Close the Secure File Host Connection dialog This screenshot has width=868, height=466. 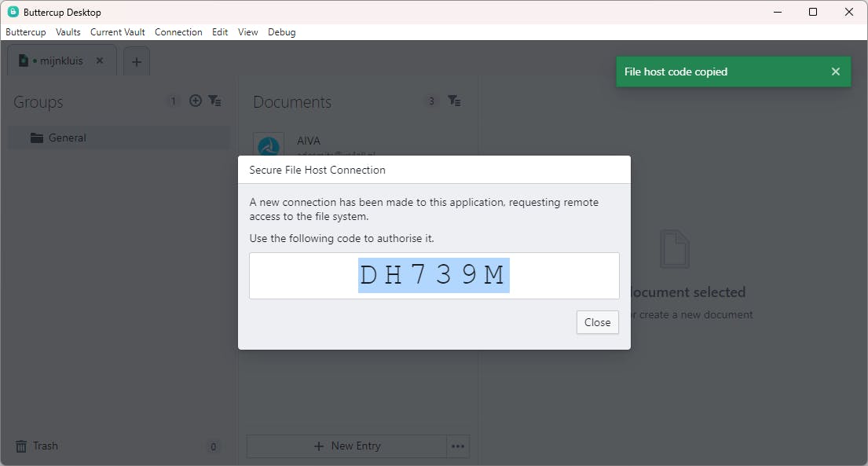click(x=597, y=322)
